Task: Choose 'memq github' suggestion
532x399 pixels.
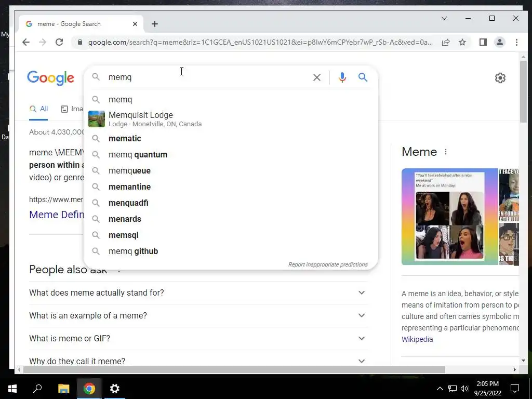Action: 231,251
